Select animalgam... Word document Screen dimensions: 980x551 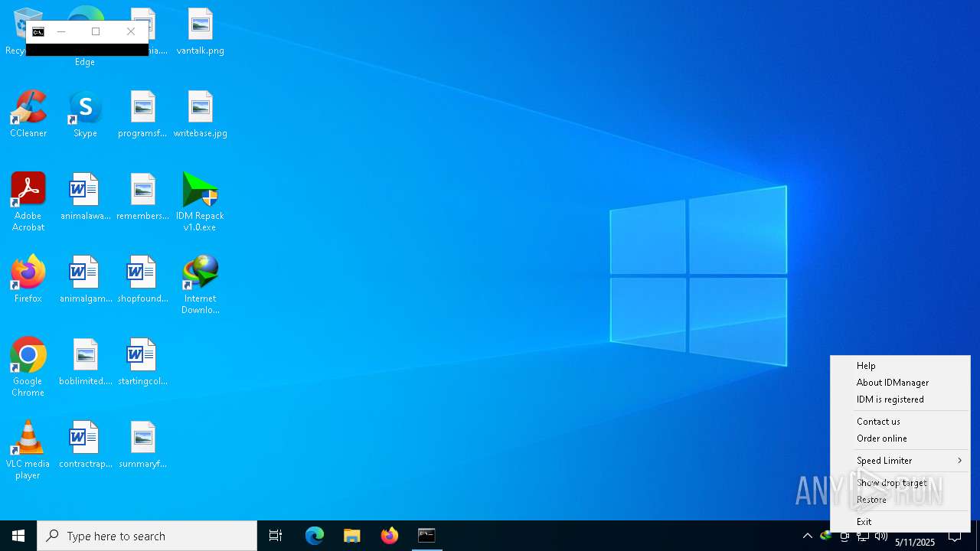click(85, 279)
